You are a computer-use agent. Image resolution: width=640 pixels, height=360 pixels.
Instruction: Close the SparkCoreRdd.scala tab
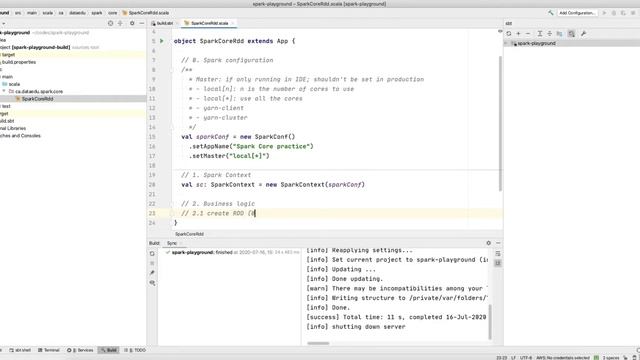tap(233, 24)
